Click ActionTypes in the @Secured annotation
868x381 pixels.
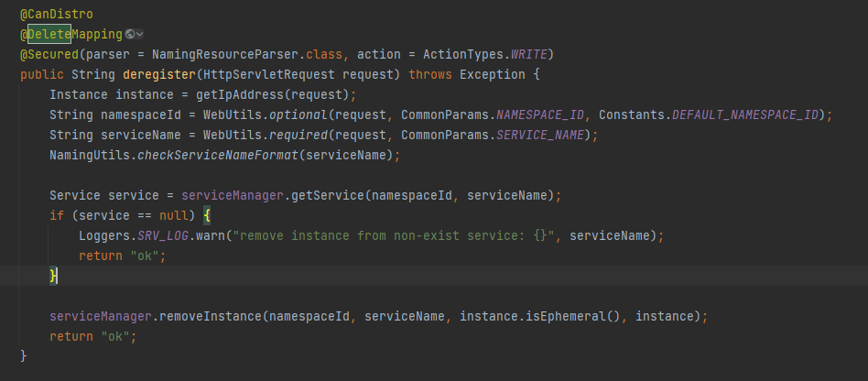pyautogui.click(x=463, y=55)
